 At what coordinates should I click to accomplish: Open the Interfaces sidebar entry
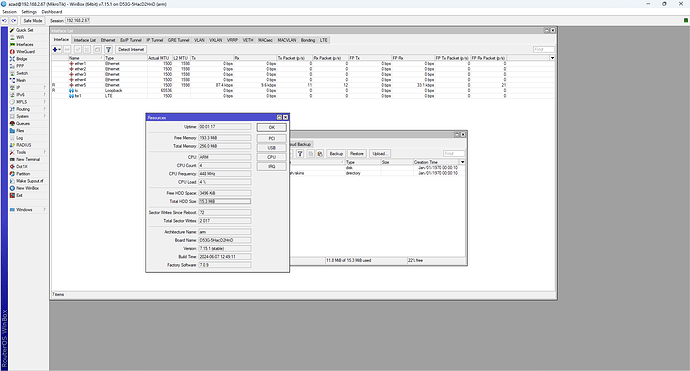25,44
